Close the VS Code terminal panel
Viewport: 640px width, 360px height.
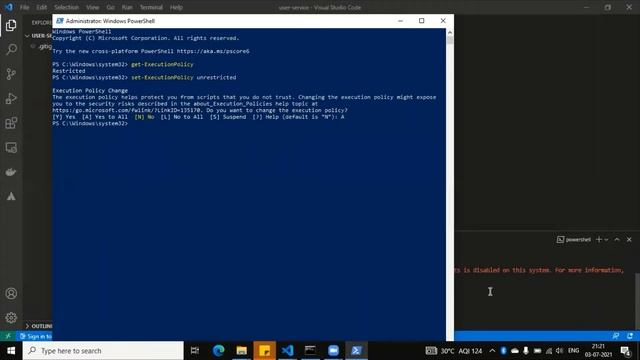(x=629, y=240)
